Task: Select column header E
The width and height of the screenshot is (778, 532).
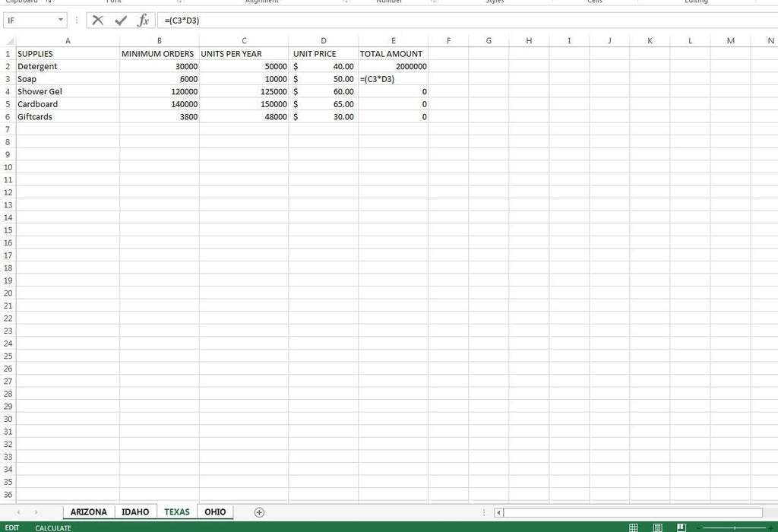Action: [x=393, y=40]
